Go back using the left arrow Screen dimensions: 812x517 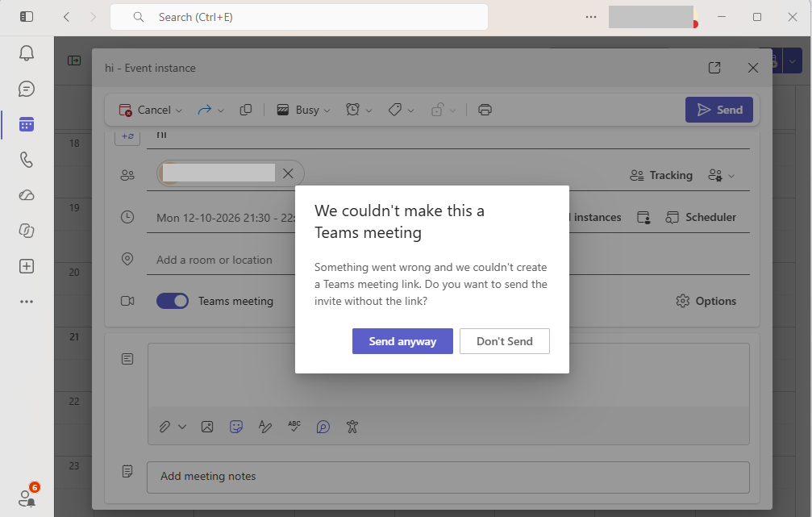point(66,17)
